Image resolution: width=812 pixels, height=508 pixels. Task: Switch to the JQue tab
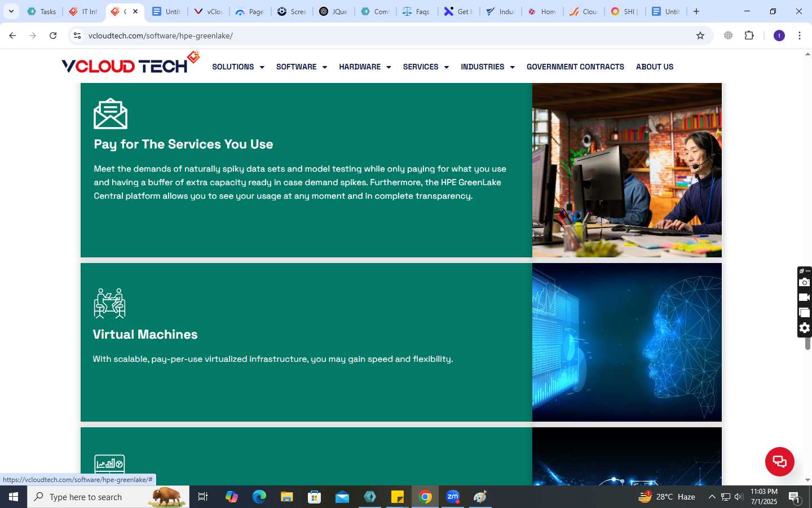334,11
